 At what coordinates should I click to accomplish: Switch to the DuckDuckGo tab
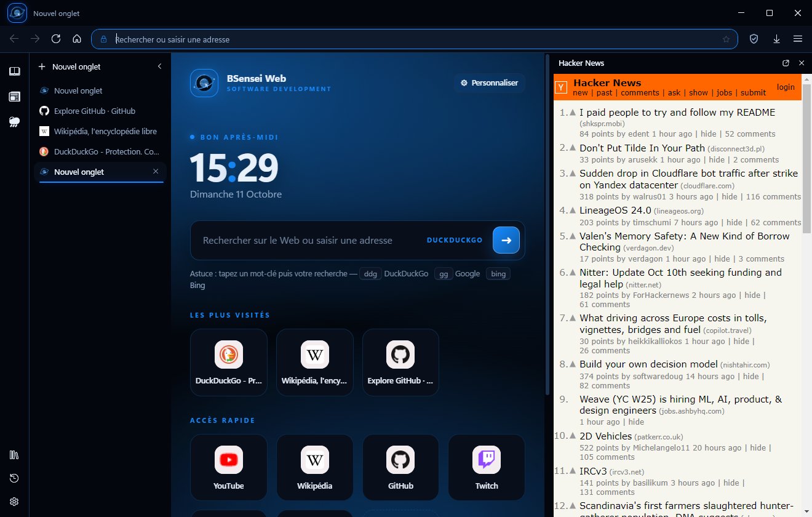tap(101, 151)
